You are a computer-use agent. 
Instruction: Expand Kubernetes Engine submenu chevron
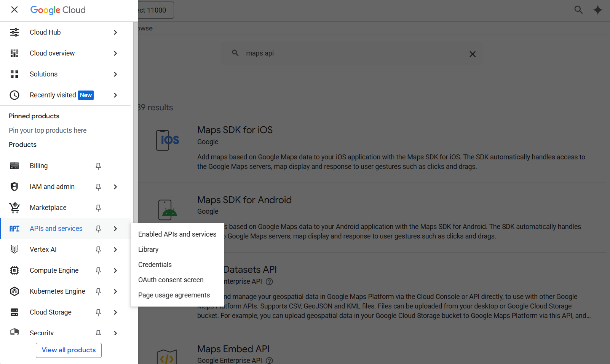pyautogui.click(x=115, y=291)
